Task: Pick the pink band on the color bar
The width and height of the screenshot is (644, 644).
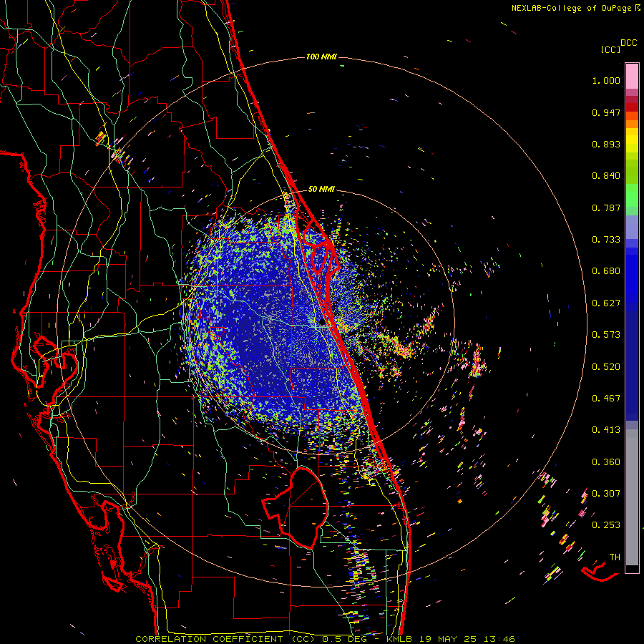Action: [x=632, y=76]
